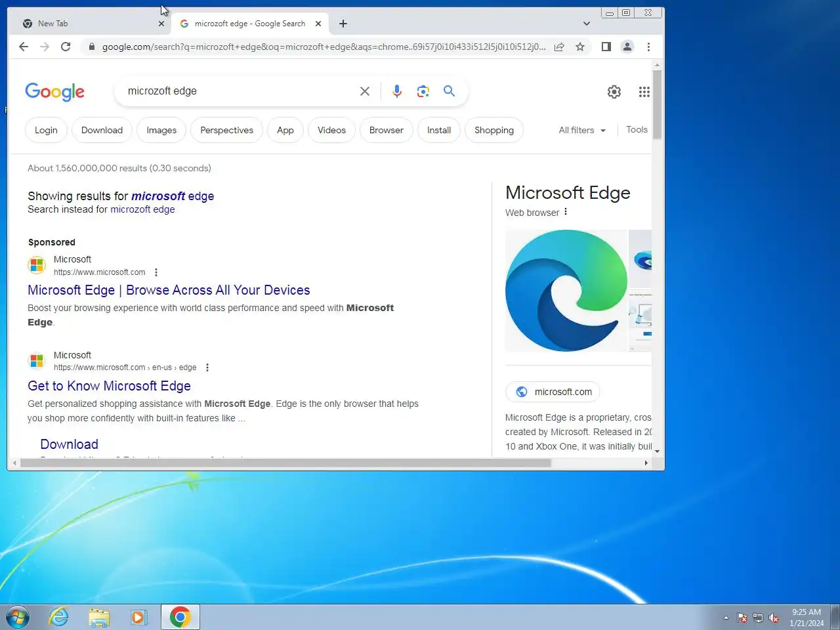Click the Google logo
The image size is (840, 630).
coord(55,92)
